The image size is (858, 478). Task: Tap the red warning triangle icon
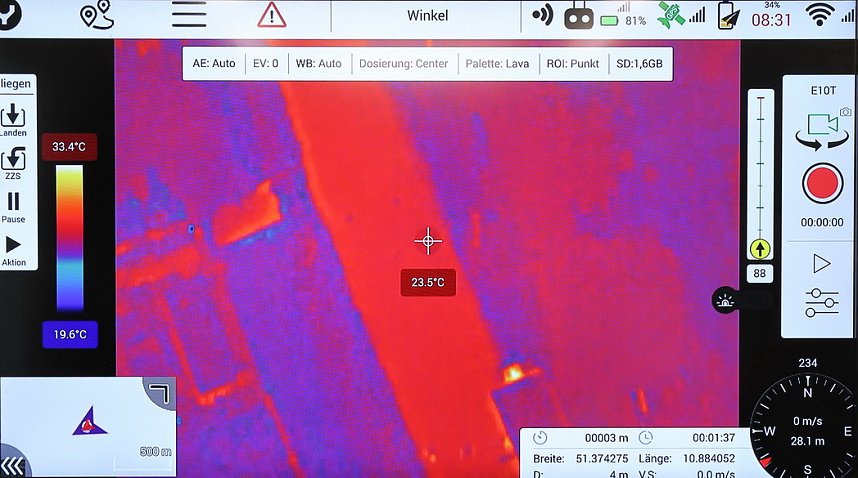[271, 15]
